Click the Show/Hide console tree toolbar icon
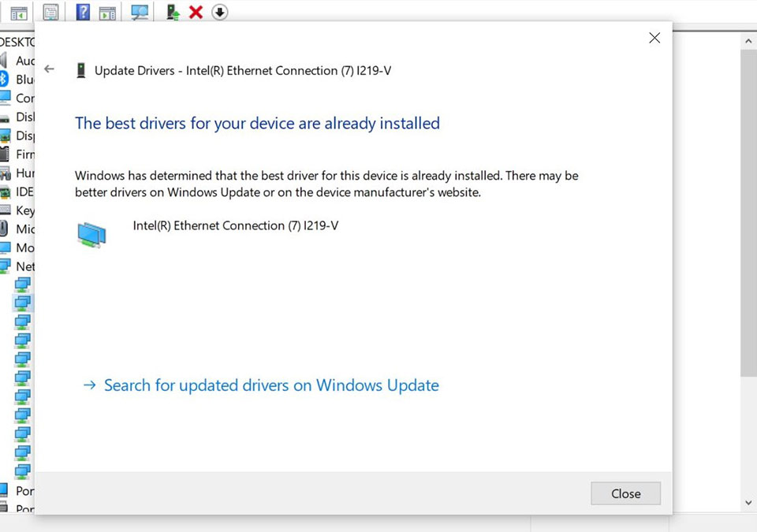This screenshot has height=532, width=757. 19,13
